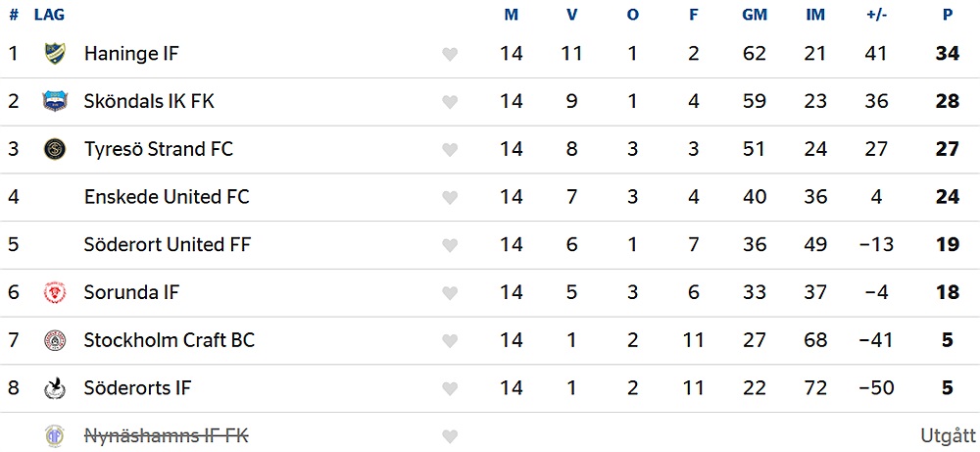Toggle the heart for Enskede United FC
980x452 pixels.
coord(450,197)
